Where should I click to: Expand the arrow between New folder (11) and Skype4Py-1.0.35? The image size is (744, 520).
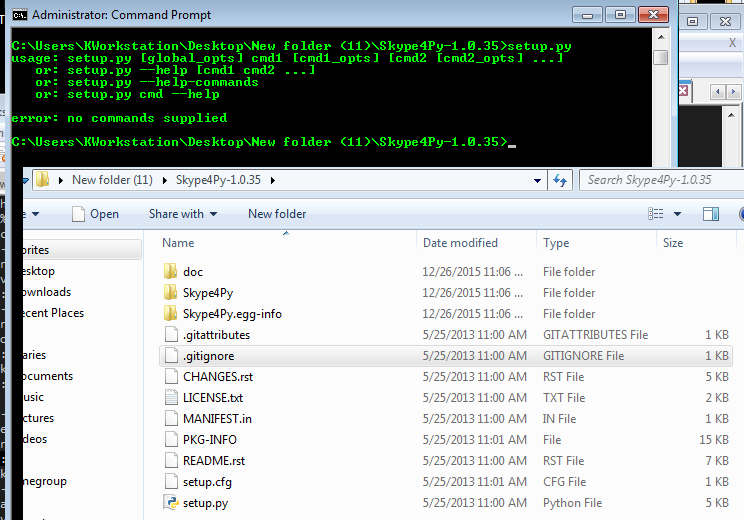[x=165, y=180]
